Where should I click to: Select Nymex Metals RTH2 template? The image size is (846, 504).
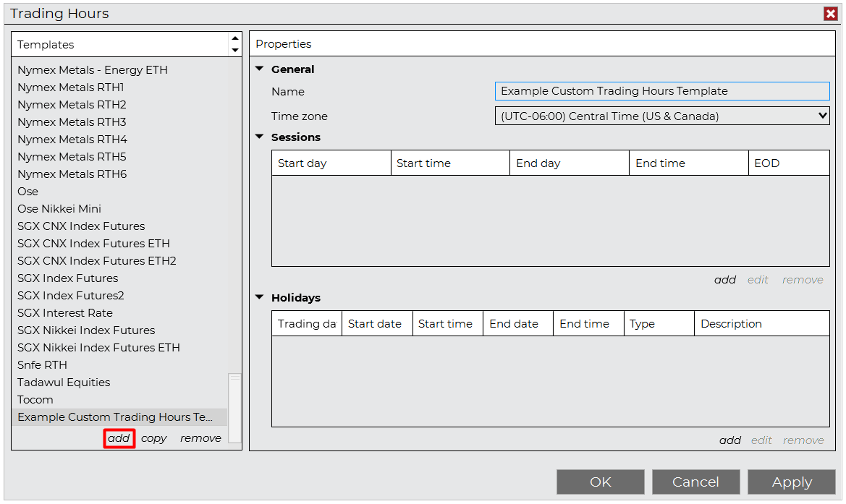72,105
